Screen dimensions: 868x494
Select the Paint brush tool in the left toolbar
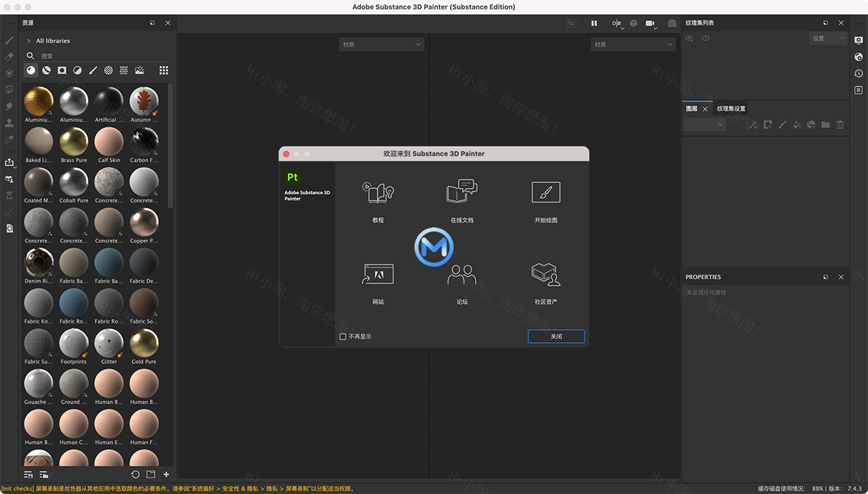(x=9, y=40)
